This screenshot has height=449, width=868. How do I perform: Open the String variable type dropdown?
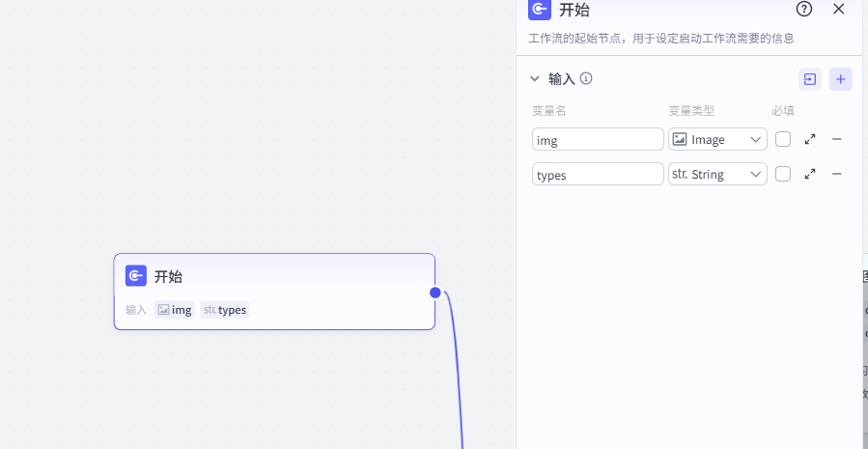coord(717,174)
